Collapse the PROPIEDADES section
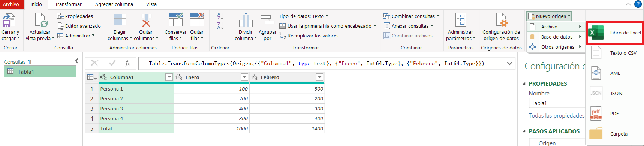 (x=524, y=83)
